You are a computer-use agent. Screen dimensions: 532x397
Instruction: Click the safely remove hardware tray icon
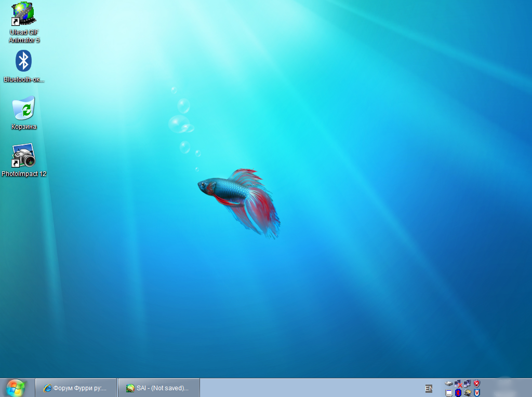449,384
